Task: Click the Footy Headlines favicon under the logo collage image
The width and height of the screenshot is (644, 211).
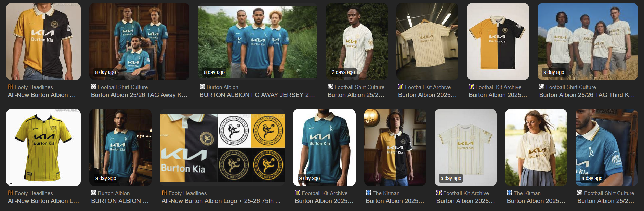Action: 164,193
